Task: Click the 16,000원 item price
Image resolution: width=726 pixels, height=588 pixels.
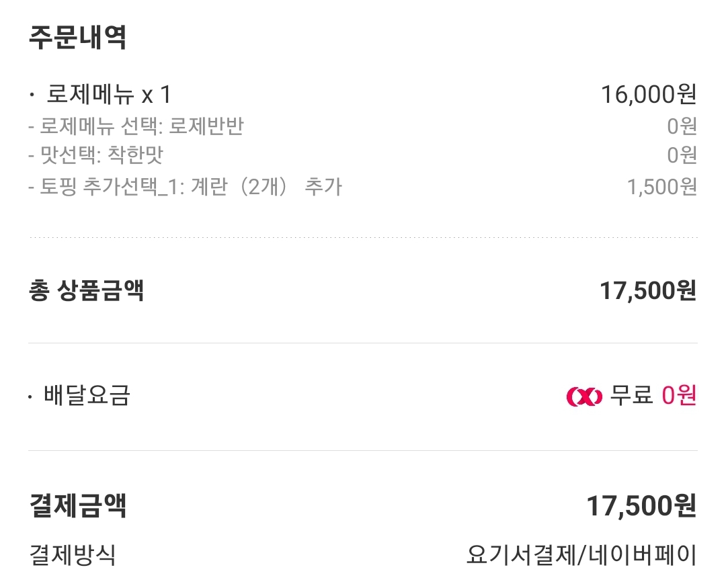Action: click(x=649, y=95)
